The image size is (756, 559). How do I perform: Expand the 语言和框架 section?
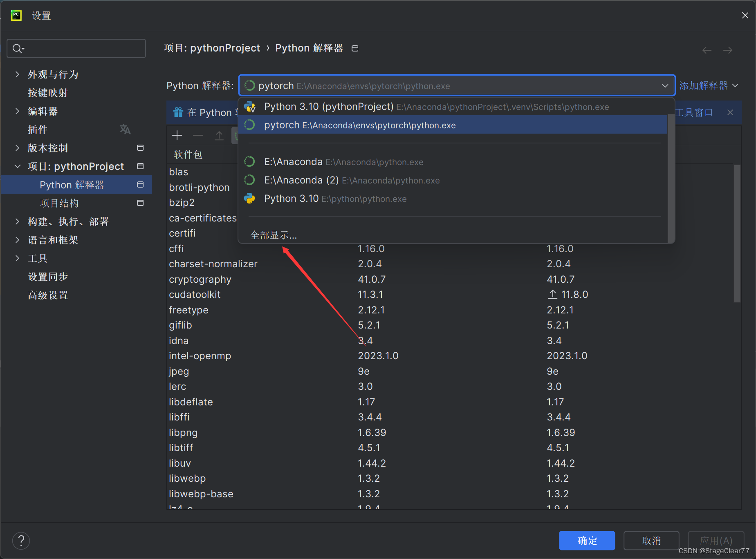(x=17, y=240)
